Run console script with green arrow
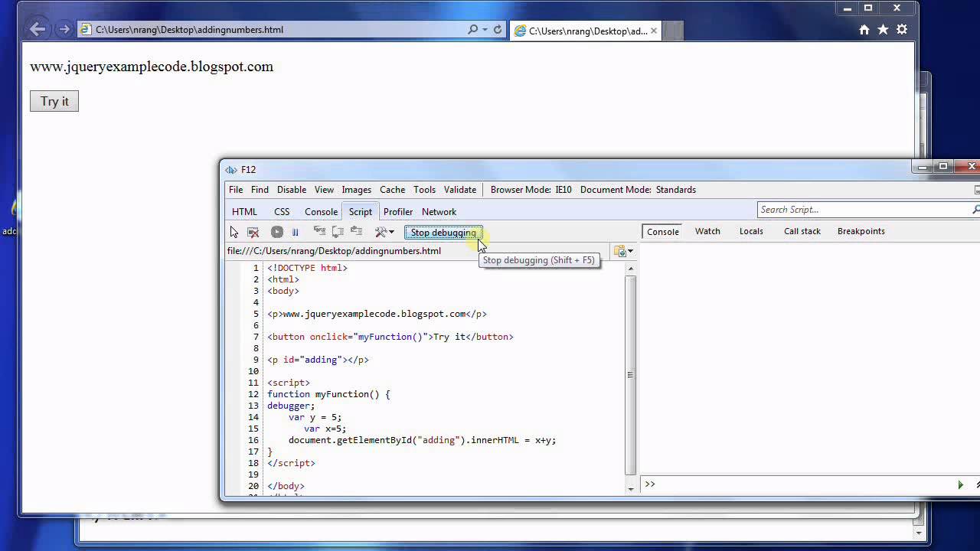This screenshot has height=551, width=980. click(960, 484)
